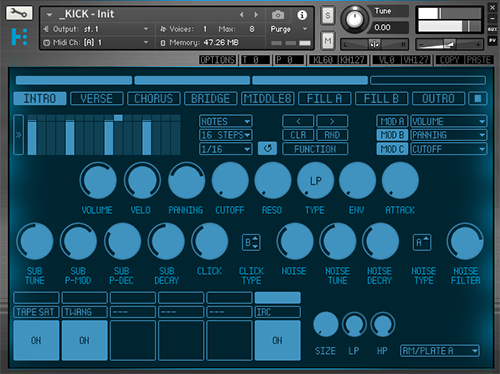
Task: Toggle TAPE SAT effect ON button
Action: [36, 340]
